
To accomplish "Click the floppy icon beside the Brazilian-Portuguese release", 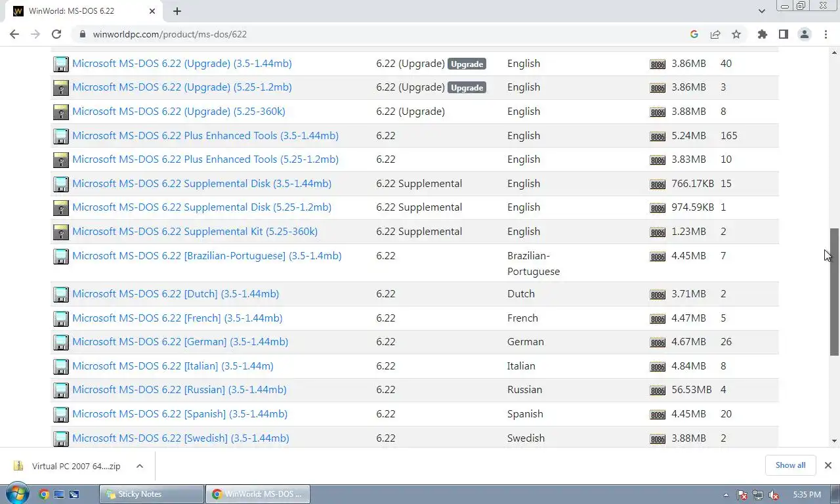I will (60, 257).
